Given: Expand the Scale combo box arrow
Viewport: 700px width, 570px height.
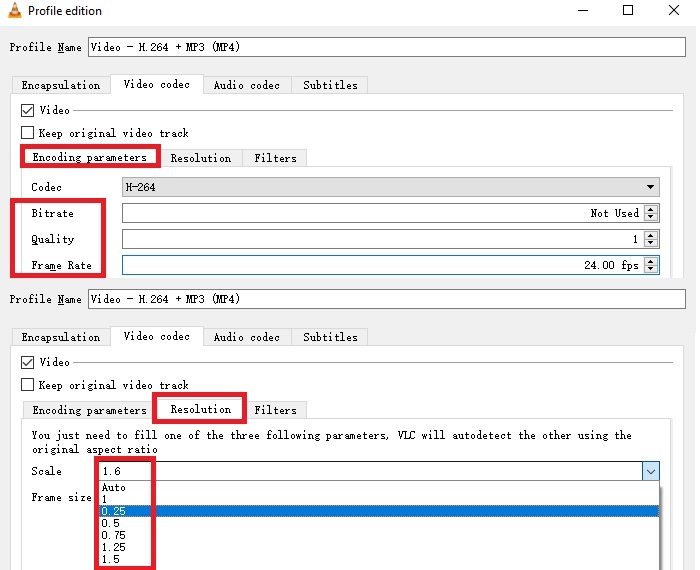Looking at the screenshot, I should [x=651, y=471].
